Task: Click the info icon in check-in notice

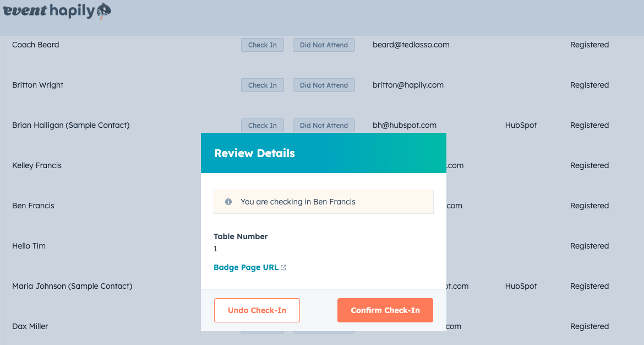Action: [228, 202]
